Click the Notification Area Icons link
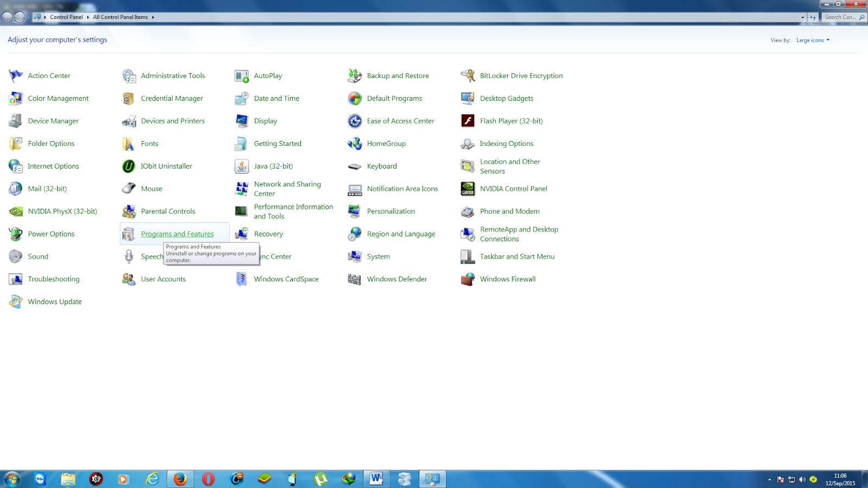868x488 pixels. click(x=403, y=189)
